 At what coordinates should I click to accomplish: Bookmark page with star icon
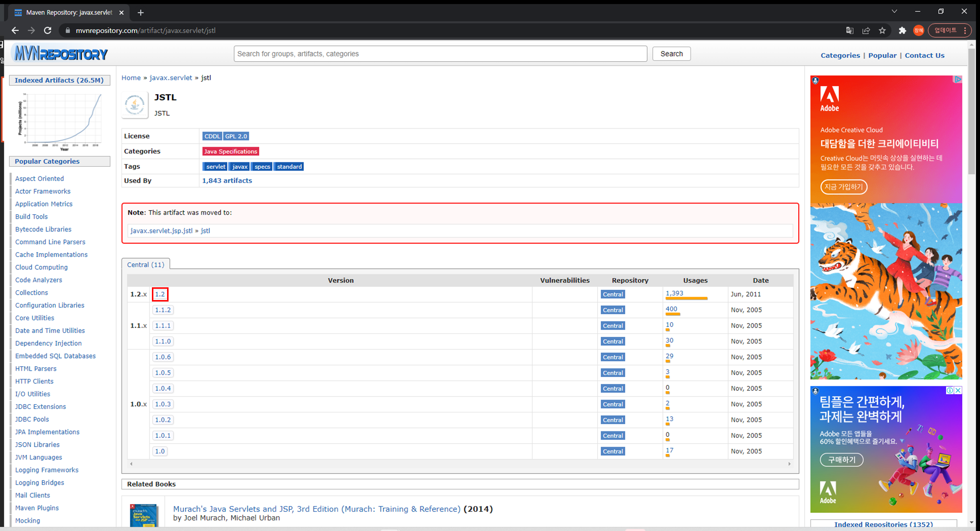[x=882, y=30]
